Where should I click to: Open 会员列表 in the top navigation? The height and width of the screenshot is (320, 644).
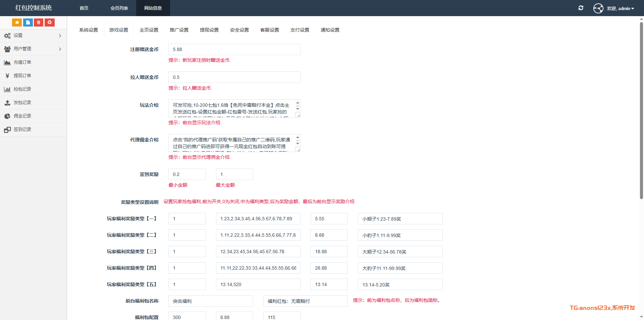[119, 8]
